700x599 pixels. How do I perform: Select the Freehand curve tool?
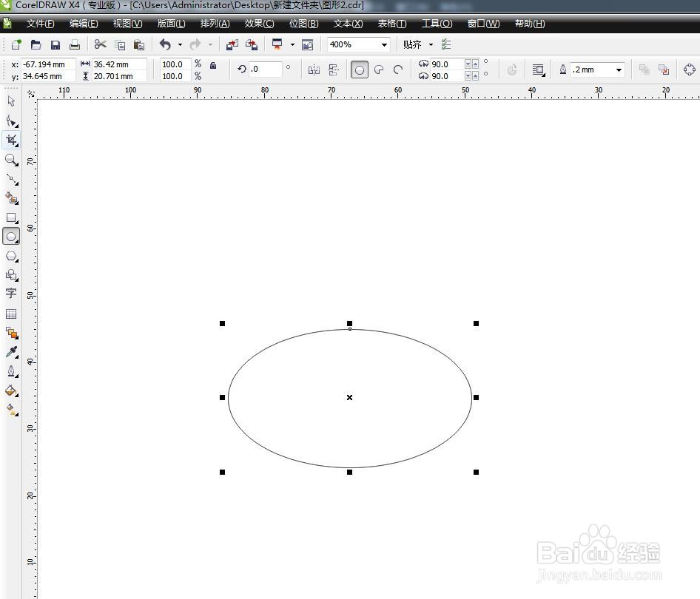(11, 179)
